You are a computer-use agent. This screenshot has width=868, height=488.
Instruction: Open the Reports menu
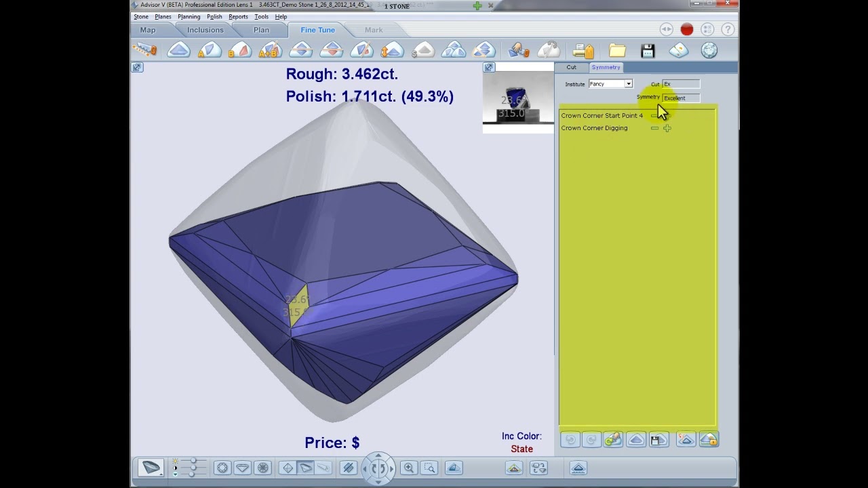tap(238, 16)
